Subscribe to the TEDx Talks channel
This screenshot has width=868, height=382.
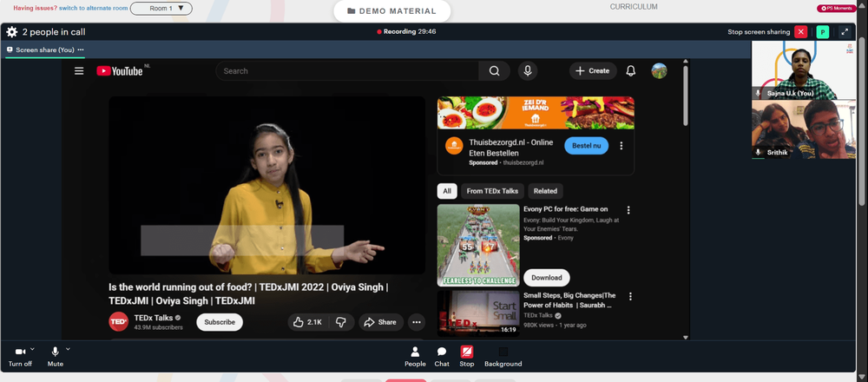coord(220,322)
